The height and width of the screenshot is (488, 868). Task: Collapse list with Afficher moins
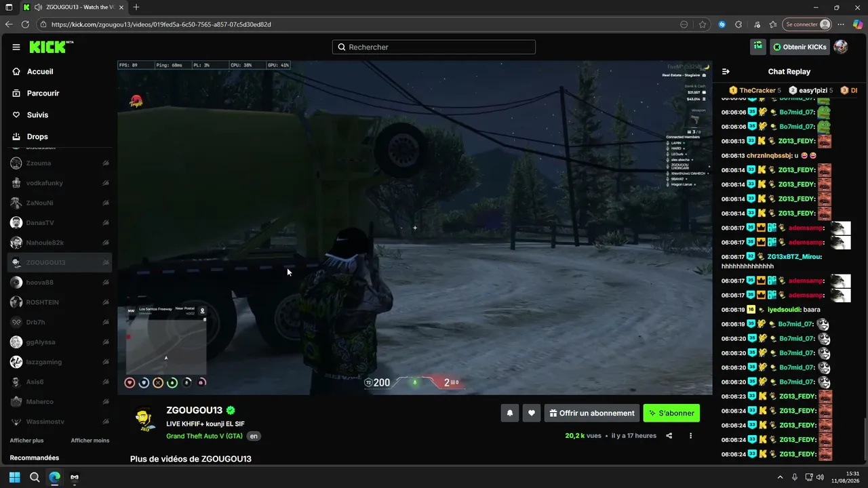coord(90,441)
